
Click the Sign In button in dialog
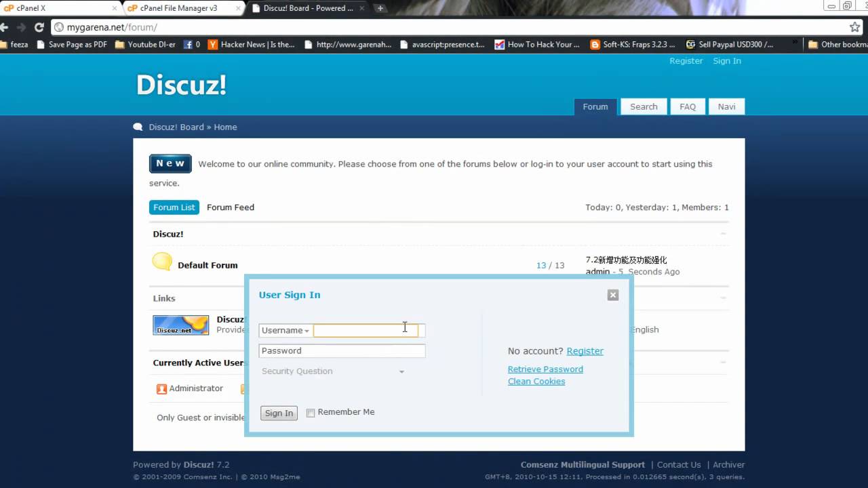coord(279,413)
